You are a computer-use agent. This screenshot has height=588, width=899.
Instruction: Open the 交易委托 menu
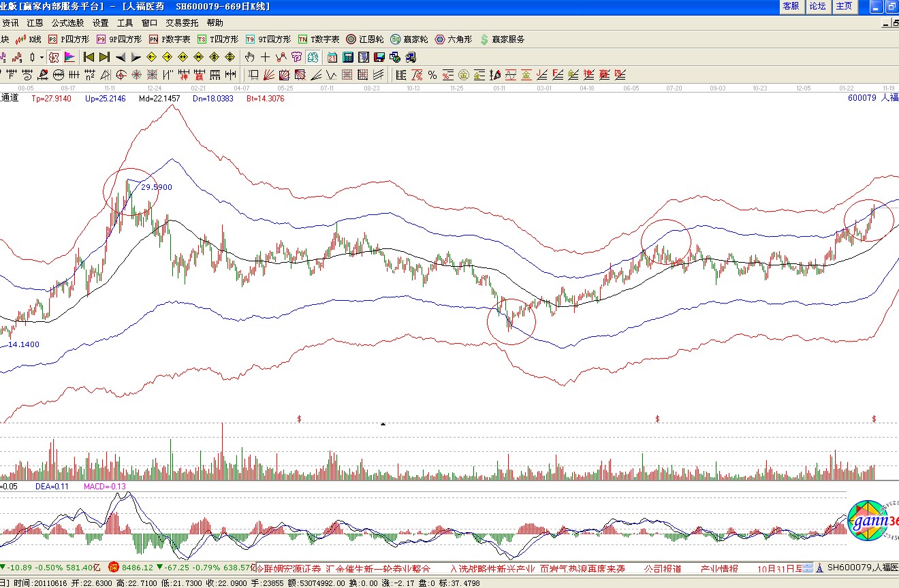(x=182, y=22)
